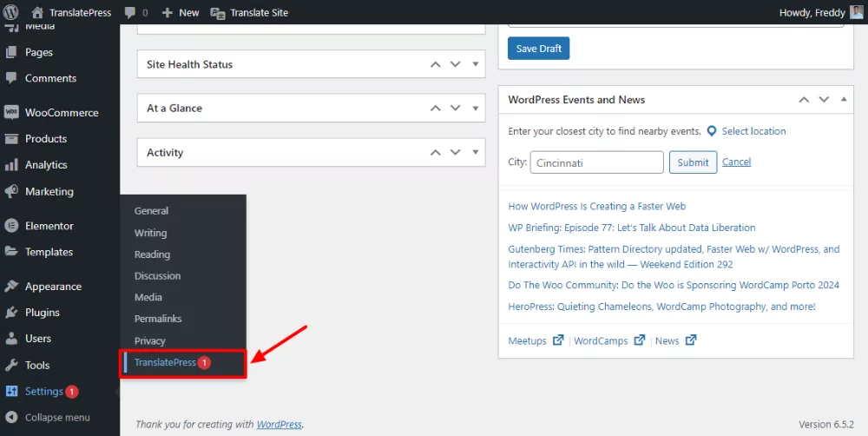Image resolution: width=868 pixels, height=436 pixels.
Task: Click the Select location link
Action: point(753,131)
